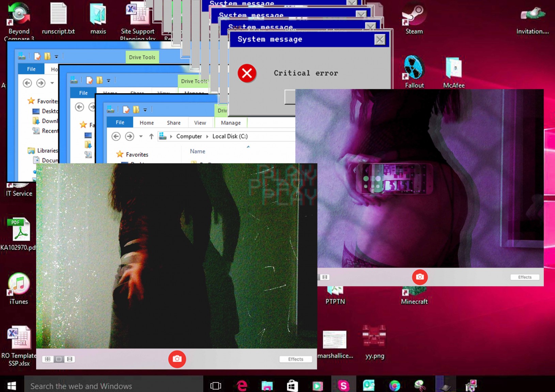555x392 pixels.
Task: Expand Customize Quick Access Toolbar dropdown in front Explorer
Action: coord(145,110)
